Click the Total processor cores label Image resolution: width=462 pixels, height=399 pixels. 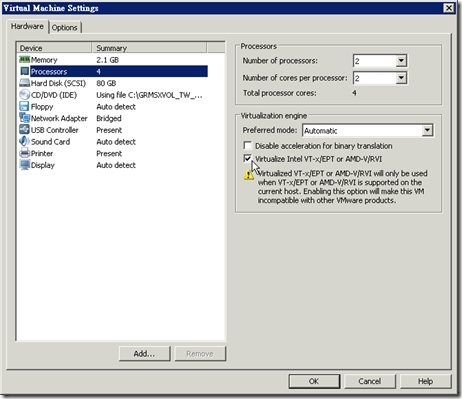coord(280,93)
